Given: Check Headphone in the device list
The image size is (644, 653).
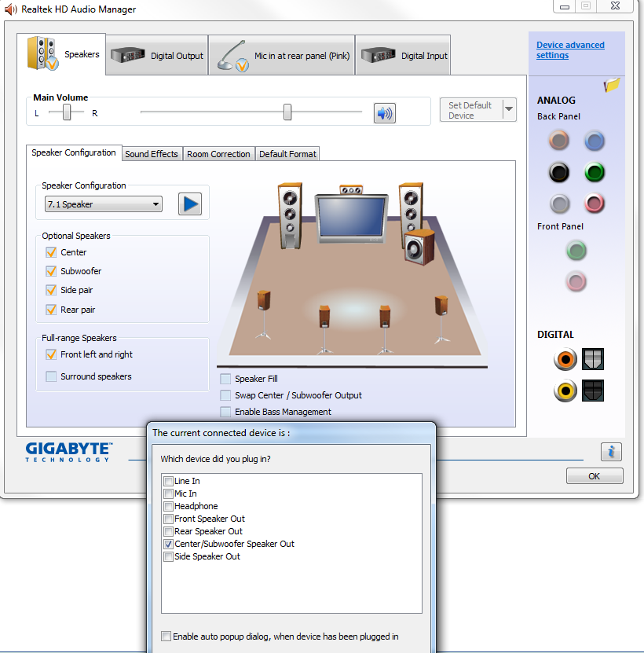Looking at the screenshot, I should [x=168, y=506].
